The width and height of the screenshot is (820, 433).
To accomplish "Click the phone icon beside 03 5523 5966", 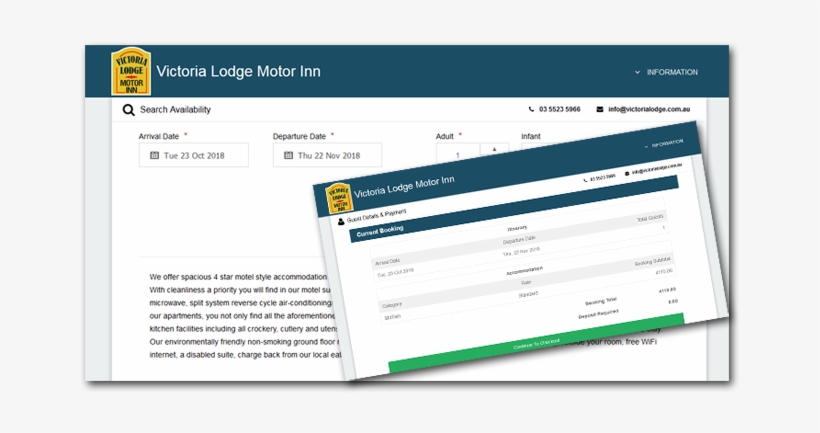I will (x=531, y=109).
